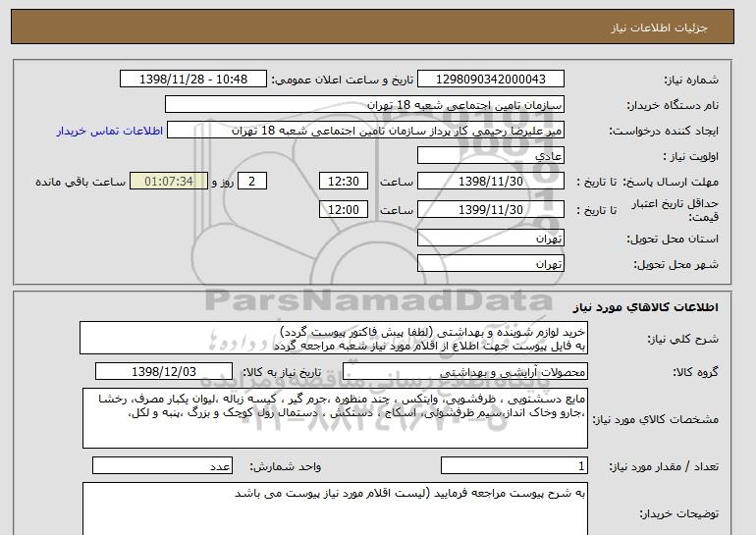Click response deadline date 1398/11/30
This screenshot has width=756, height=535.
point(490,182)
